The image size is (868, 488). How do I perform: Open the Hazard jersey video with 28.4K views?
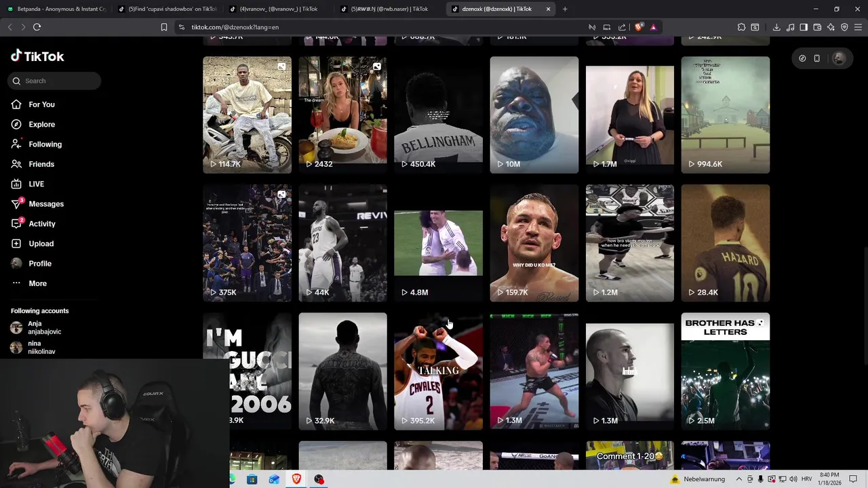(726, 243)
